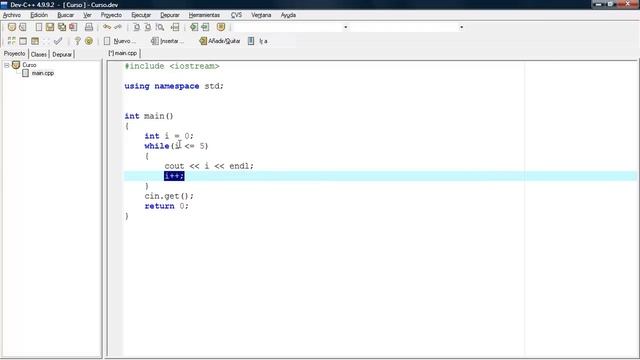This screenshot has width=640, height=360.
Task: Switch to the Clases side panel tab
Action: click(x=39, y=54)
